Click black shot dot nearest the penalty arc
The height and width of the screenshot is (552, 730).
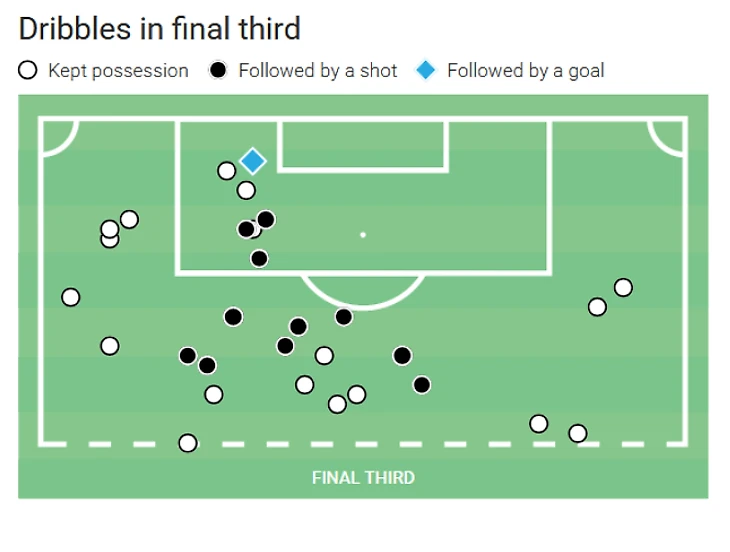click(343, 317)
